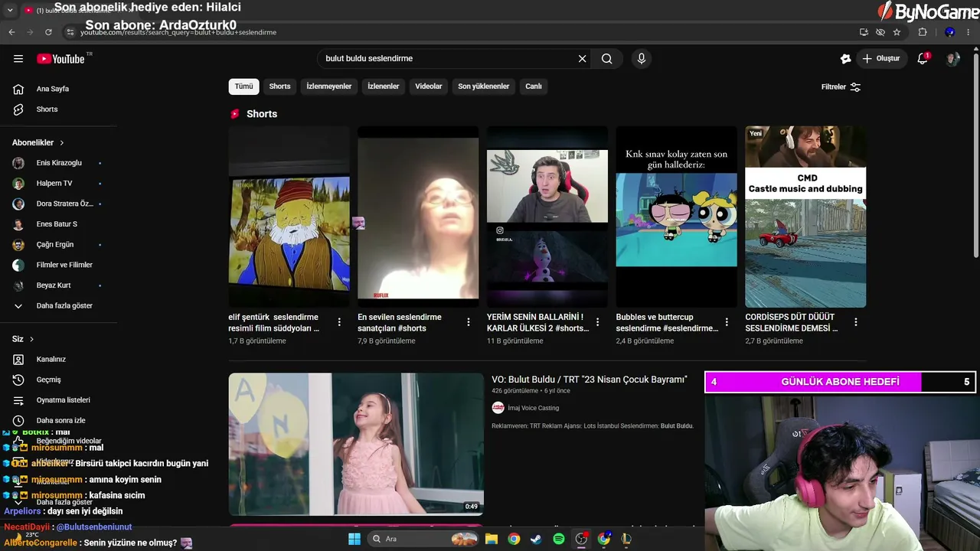
Task: Click the browser back arrow
Action: click(11, 32)
